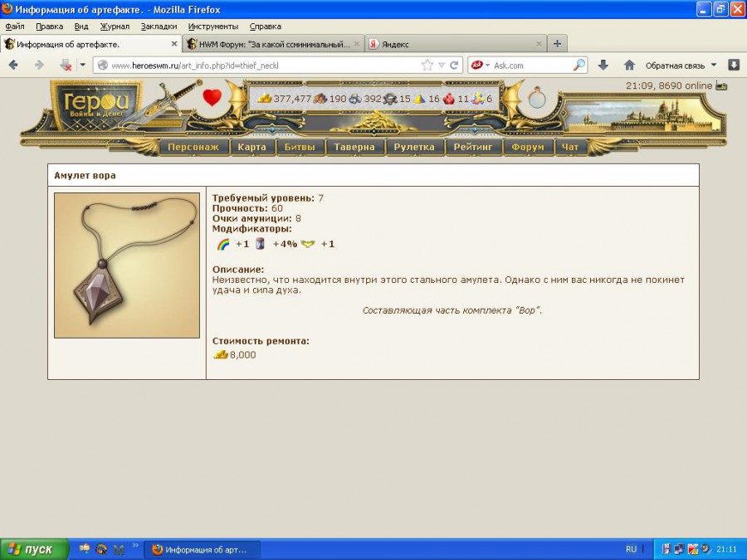Viewport: 747px width, 560px height.
Task: Click the red heart health icon
Action: pos(212,98)
